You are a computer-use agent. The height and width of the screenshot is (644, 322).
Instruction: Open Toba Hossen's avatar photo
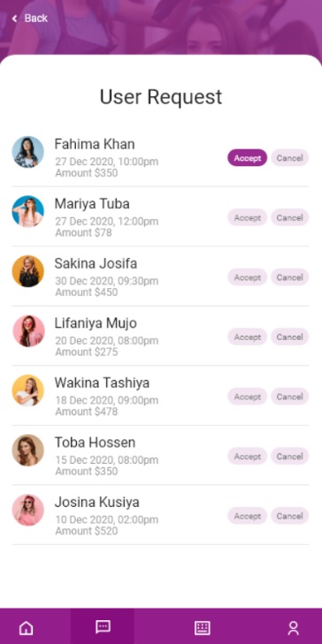tap(28, 451)
